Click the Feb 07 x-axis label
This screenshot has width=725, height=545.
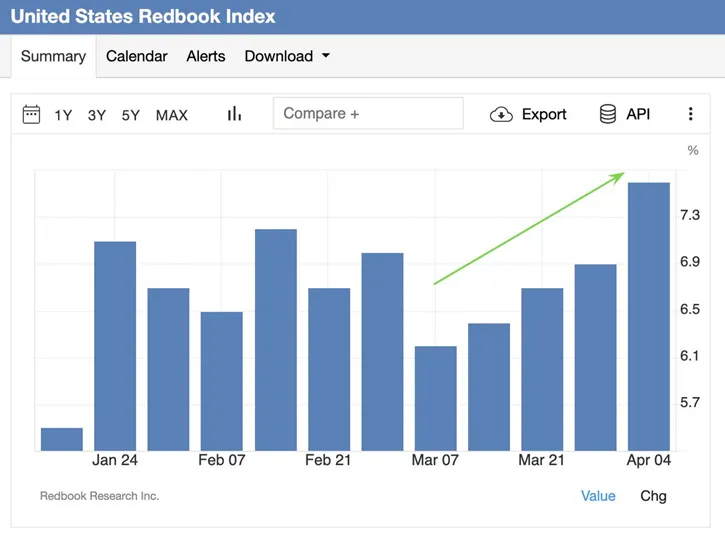[221, 460]
